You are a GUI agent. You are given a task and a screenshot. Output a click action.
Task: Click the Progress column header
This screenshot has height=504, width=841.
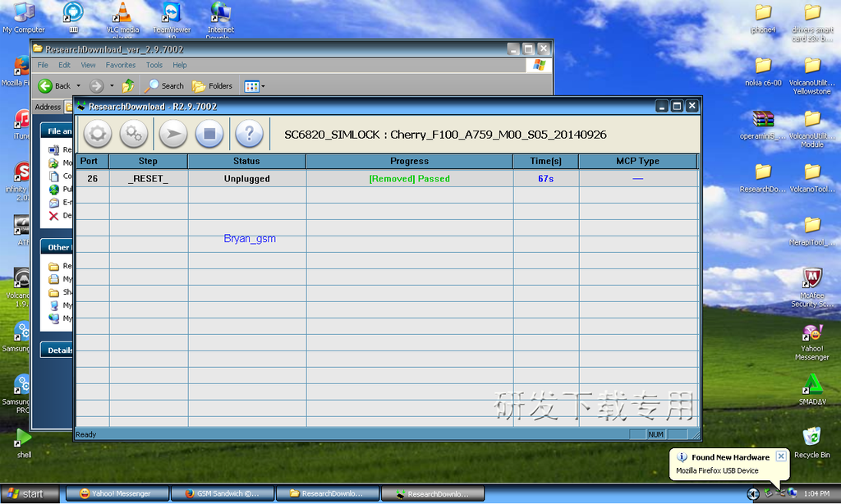[409, 161]
